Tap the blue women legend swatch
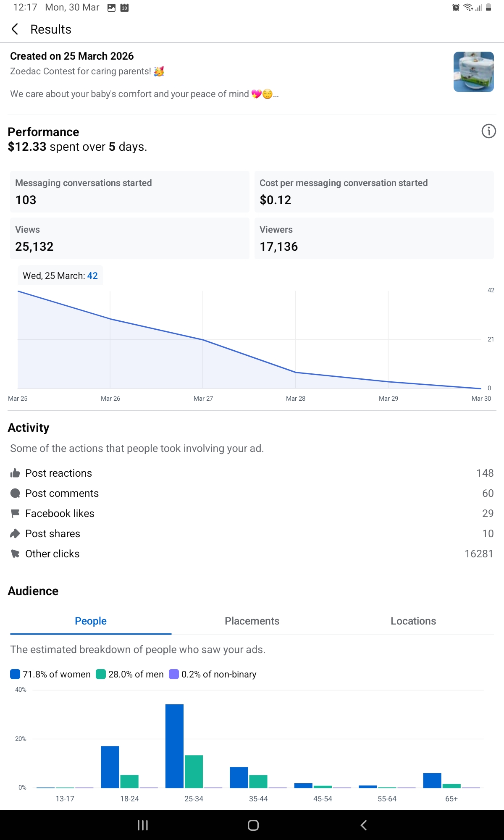Screen dimensions: 504x840 (15, 674)
